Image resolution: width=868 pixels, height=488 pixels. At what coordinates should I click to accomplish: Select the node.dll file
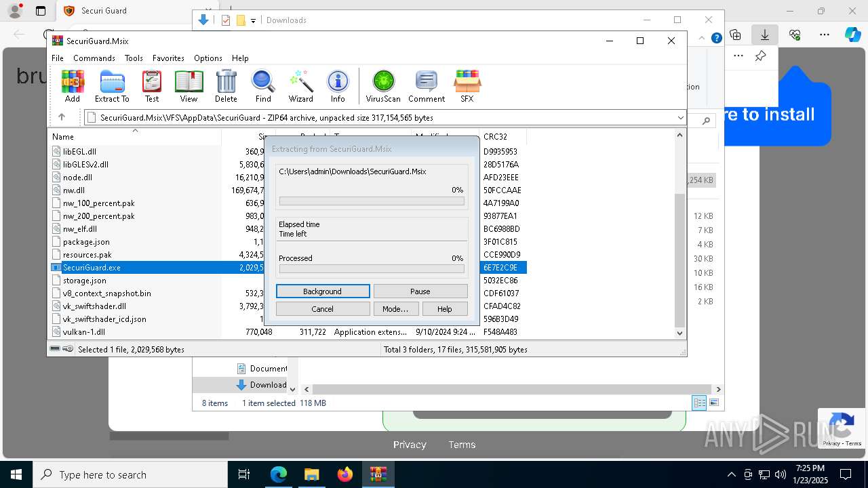coord(77,178)
